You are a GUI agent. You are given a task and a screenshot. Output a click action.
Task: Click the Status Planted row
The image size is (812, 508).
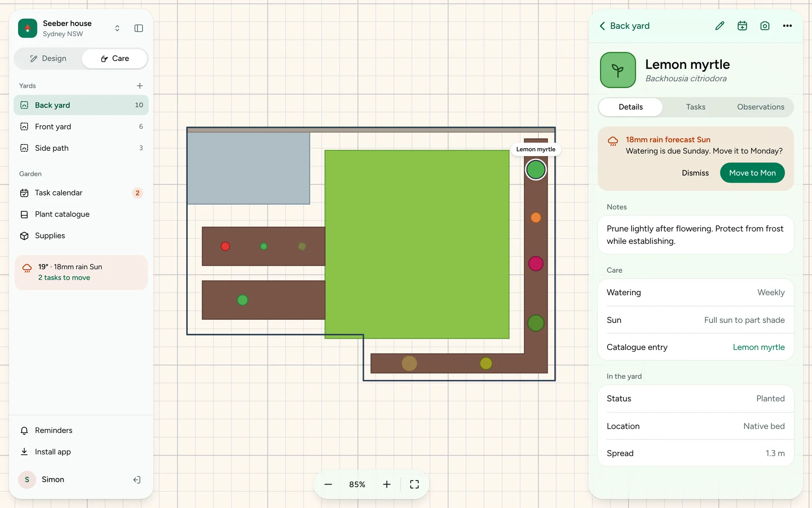[695, 399]
